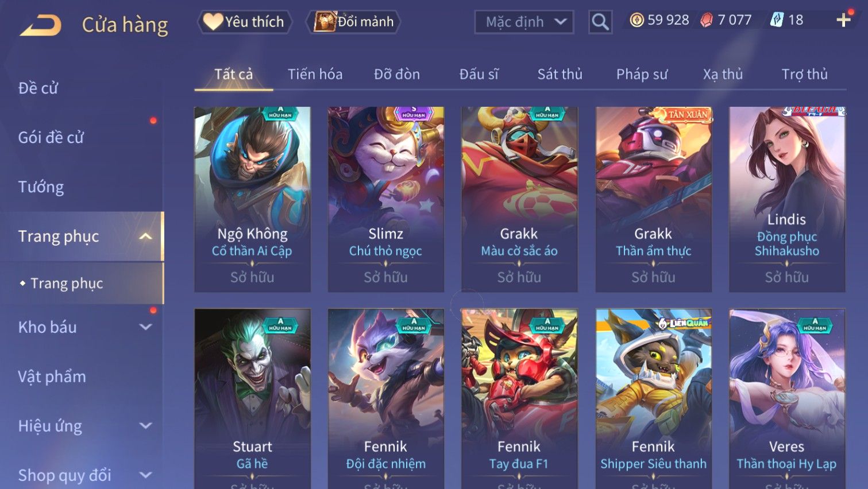The height and width of the screenshot is (489, 868).
Task: Tap the back arrow icon
Action: (x=40, y=25)
